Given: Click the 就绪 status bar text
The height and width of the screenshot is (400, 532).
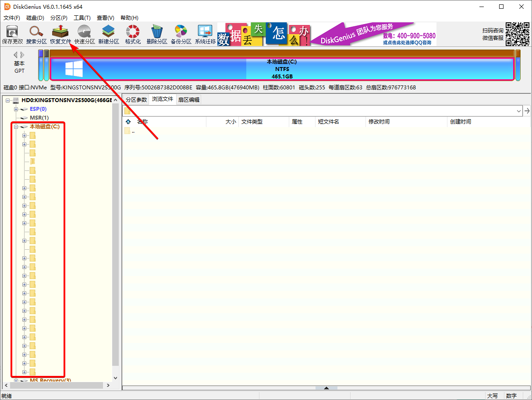Looking at the screenshot, I should click(x=7, y=396).
